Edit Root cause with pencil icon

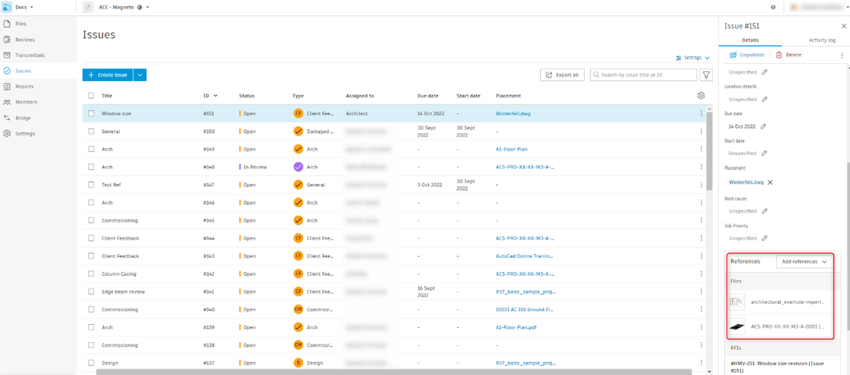[764, 211]
